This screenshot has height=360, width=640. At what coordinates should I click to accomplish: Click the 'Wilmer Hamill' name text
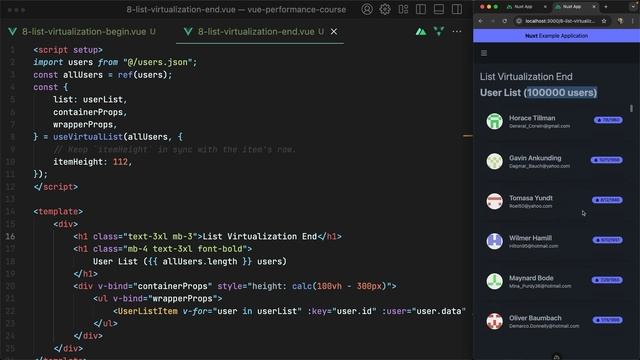click(x=530, y=238)
